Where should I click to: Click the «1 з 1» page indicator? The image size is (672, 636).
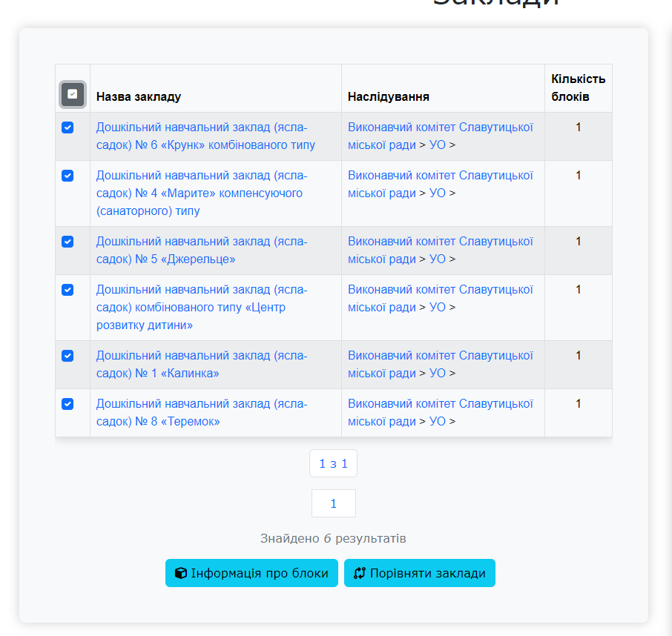click(333, 464)
